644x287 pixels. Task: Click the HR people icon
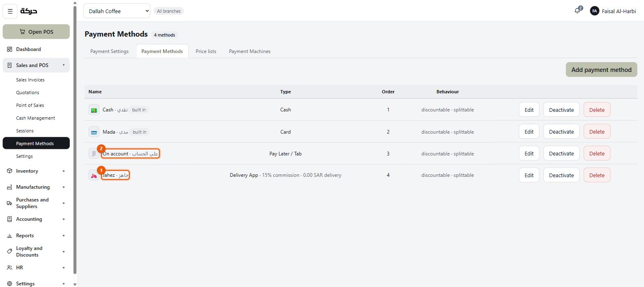[9, 268]
